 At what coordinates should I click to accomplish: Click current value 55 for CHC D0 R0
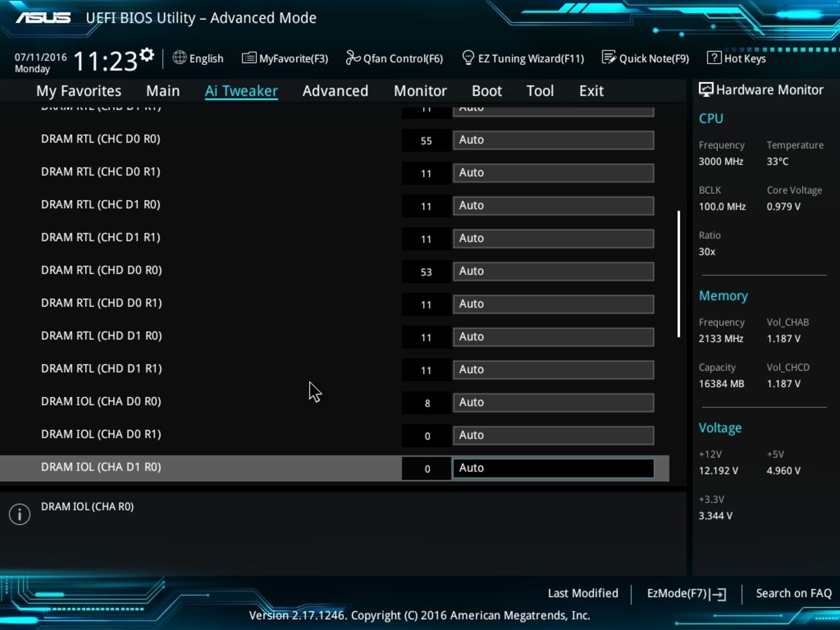(426, 140)
